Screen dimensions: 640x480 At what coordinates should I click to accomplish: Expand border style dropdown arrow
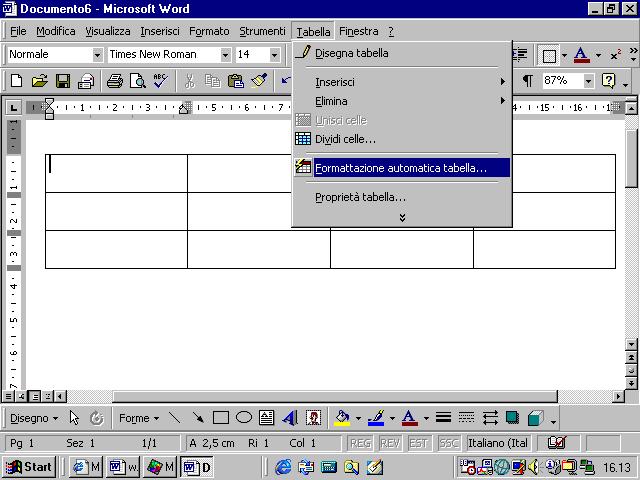pyautogui.click(x=564, y=55)
